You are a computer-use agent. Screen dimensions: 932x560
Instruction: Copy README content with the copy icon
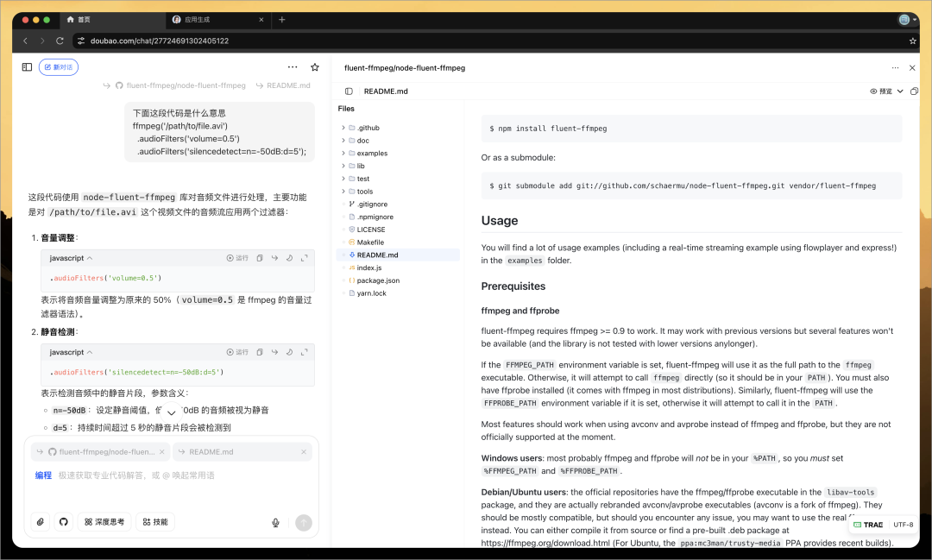pos(914,91)
